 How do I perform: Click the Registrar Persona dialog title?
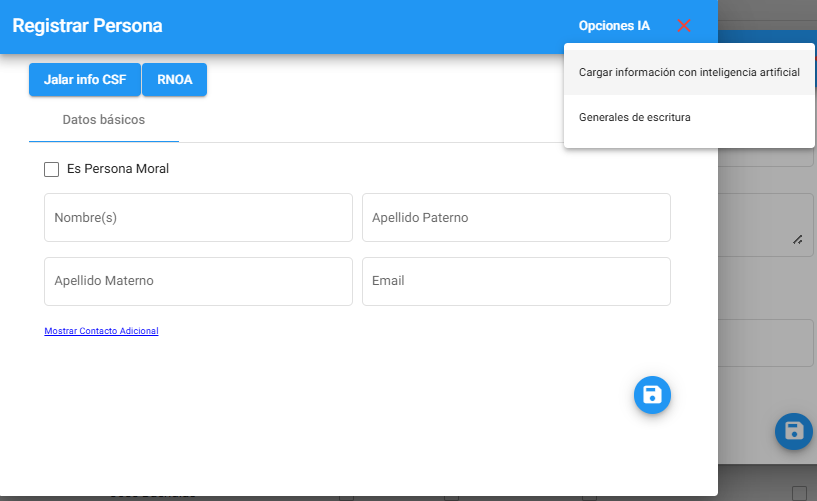click(87, 26)
